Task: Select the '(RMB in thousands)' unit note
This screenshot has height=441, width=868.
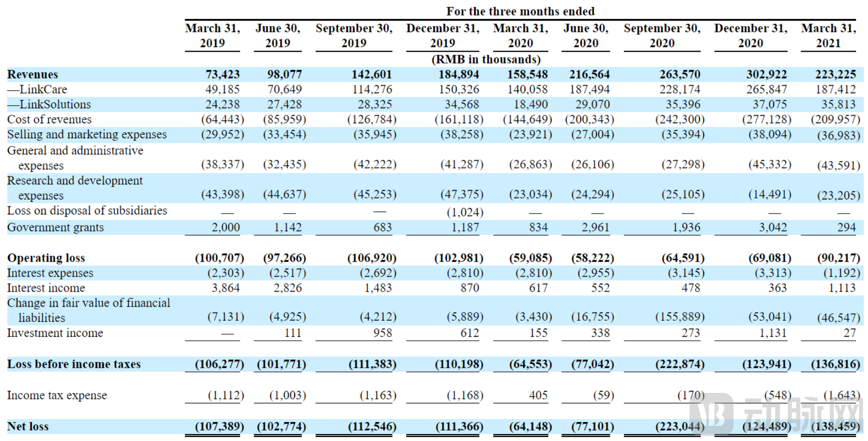Action: pyautogui.click(x=486, y=59)
